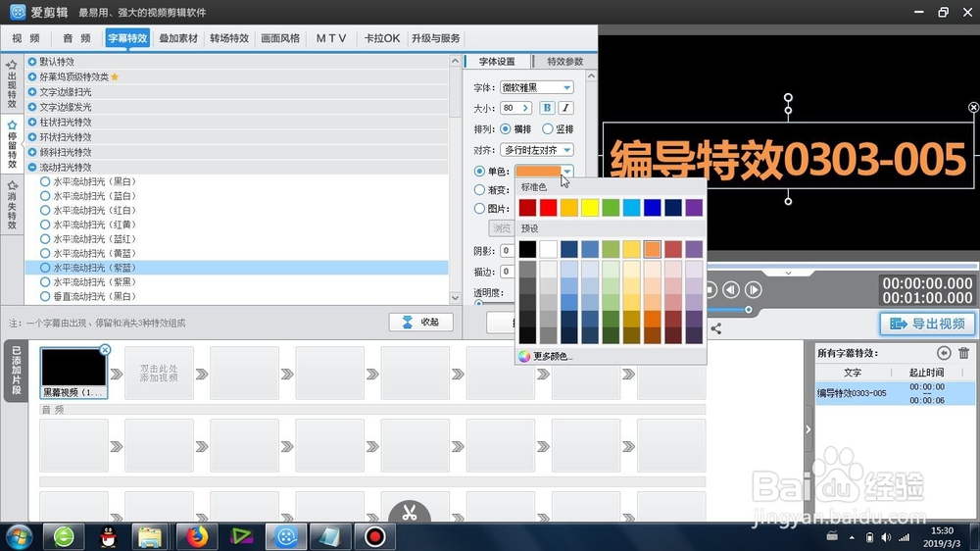This screenshot has height=551, width=980.
Task: Open the 卡拉OK tab
Action: coord(382,38)
